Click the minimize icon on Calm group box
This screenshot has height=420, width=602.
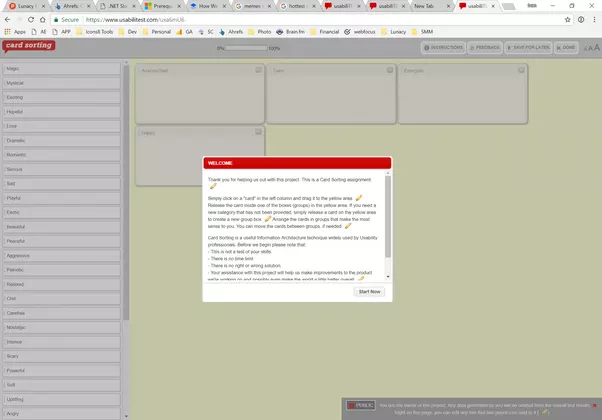click(390, 70)
